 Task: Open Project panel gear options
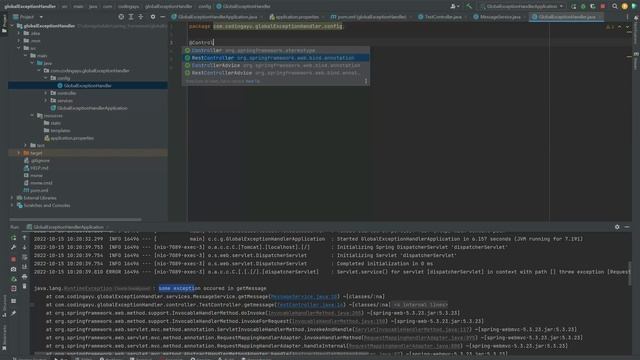153,17
